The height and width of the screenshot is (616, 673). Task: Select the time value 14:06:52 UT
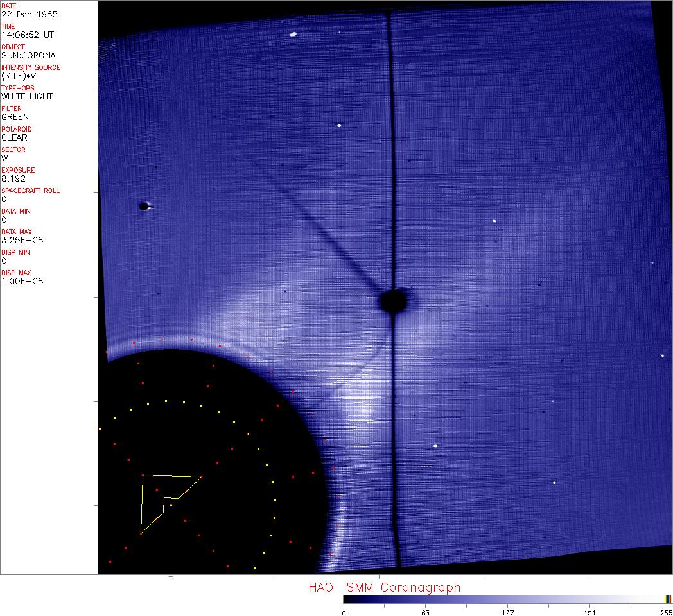[27, 35]
